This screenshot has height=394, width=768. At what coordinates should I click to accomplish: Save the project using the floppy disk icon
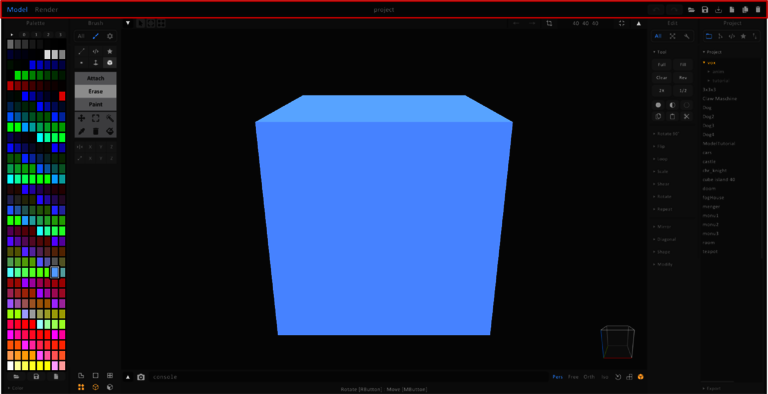(705, 10)
